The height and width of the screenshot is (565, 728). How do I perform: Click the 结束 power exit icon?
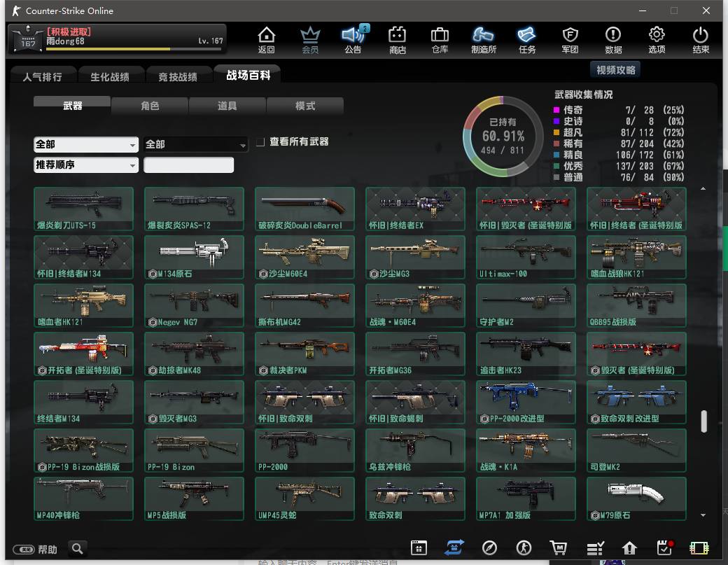click(700, 40)
